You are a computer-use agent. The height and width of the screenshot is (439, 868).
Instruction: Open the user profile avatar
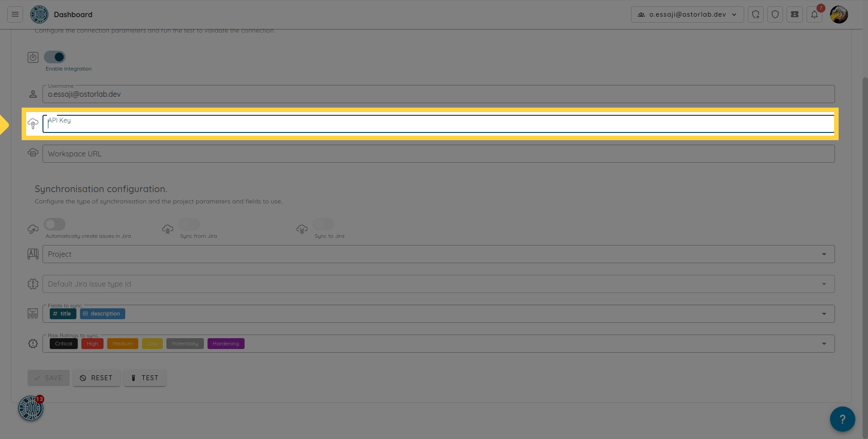839,14
